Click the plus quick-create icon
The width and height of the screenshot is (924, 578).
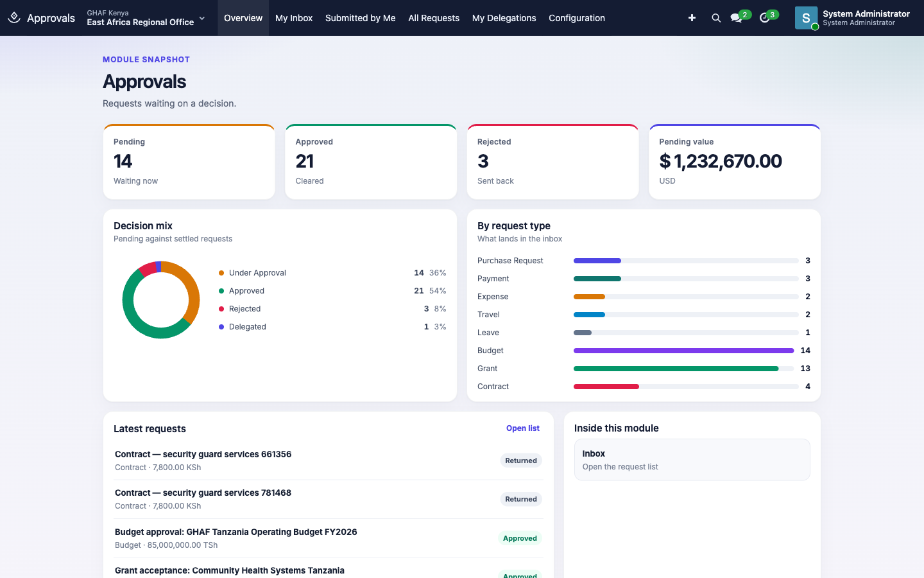692,18
